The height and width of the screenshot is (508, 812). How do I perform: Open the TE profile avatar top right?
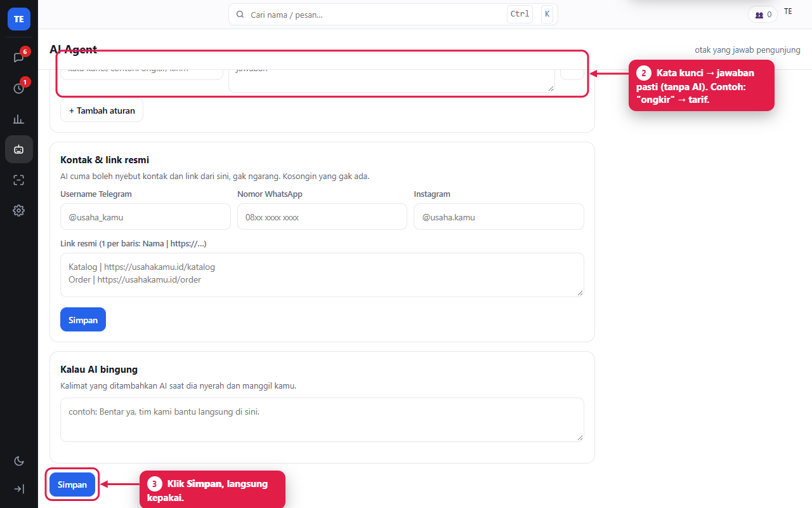pyautogui.click(x=788, y=11)
